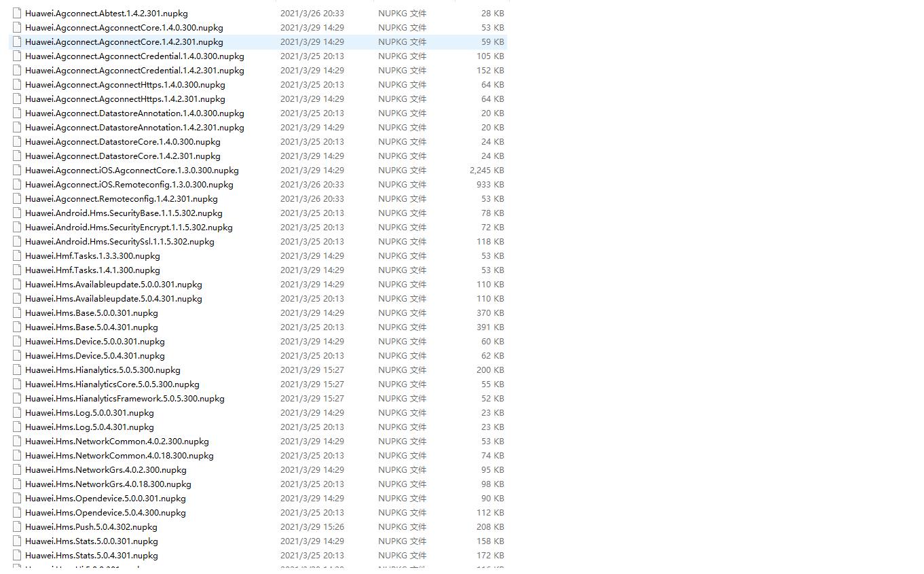
Task: Select file name Huawei.Hms.NetworkGrs.4.0.18.300.nupkg
Action: pyautogui.click(x=108, y=484)
